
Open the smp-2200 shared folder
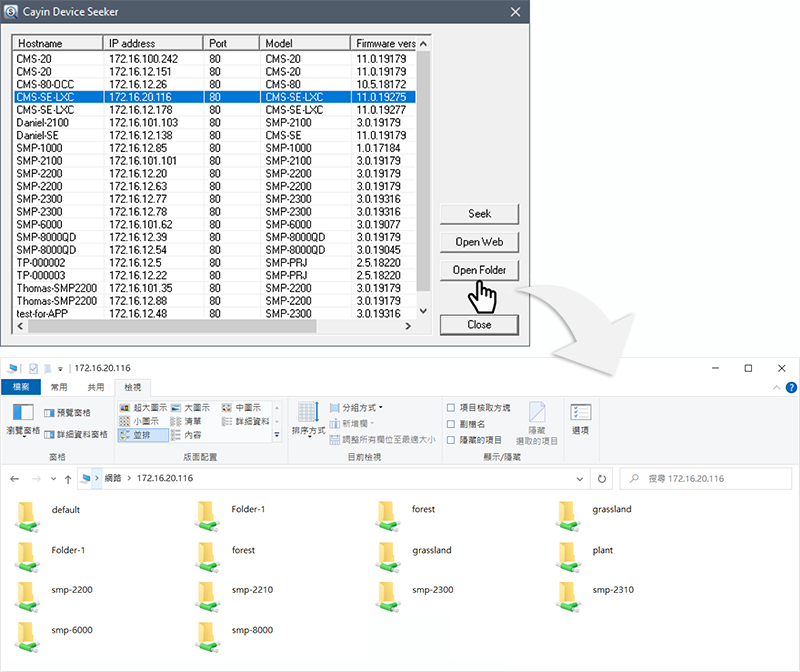click(x=54, y=596)
